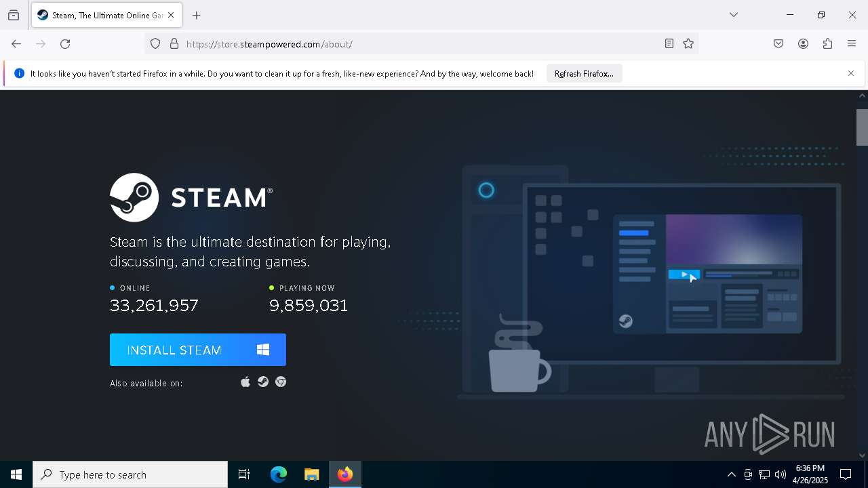Open Task View on the taskbar

[x=244, y=474]
